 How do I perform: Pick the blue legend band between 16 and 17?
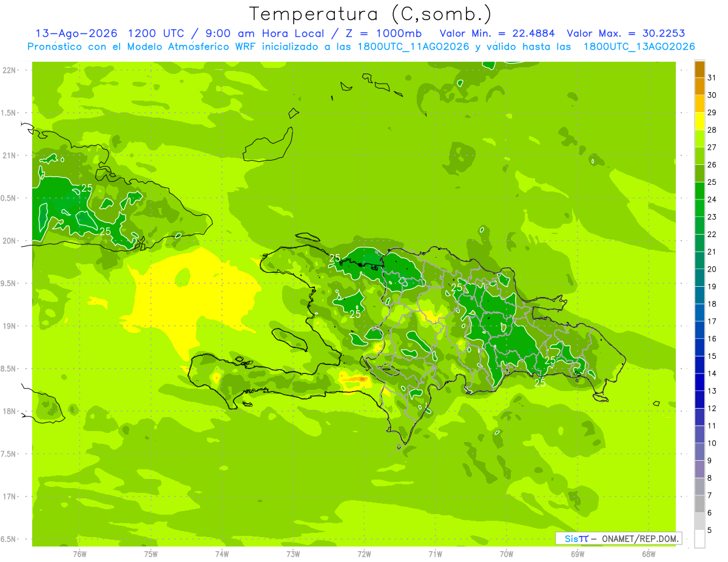699,329
